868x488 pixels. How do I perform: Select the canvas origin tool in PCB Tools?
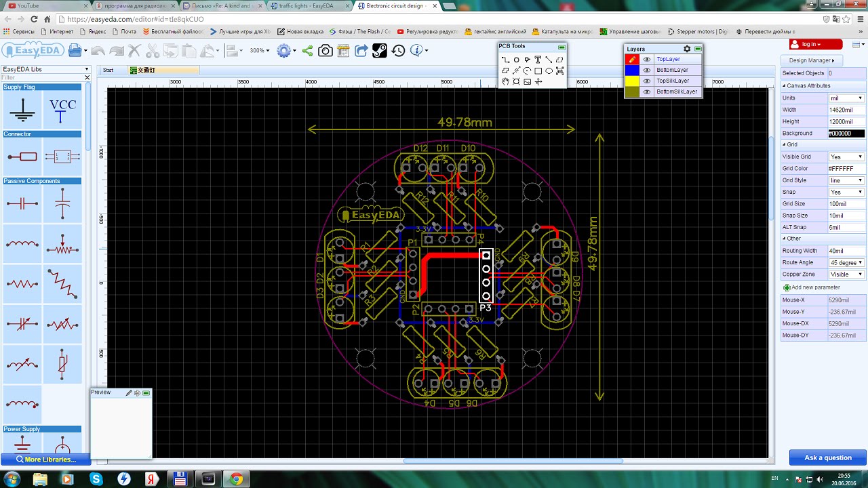point(538,81)
